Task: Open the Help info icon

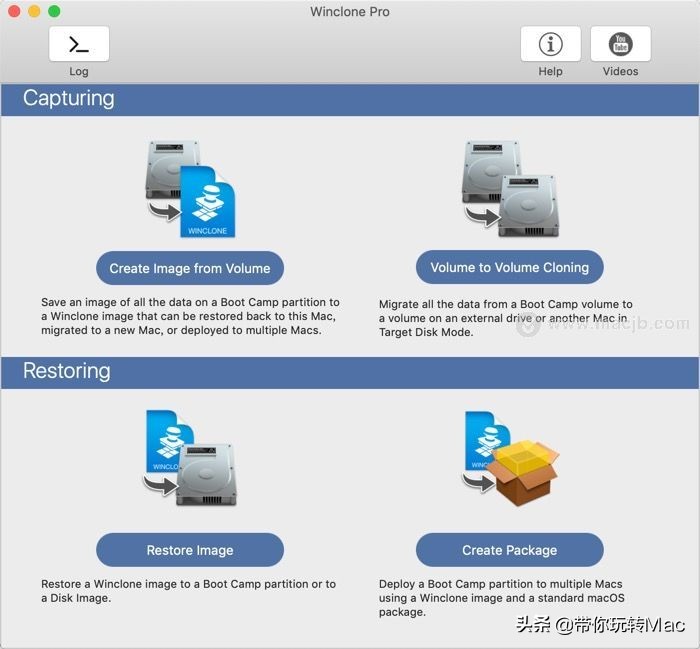Action: tap(550, 44)
